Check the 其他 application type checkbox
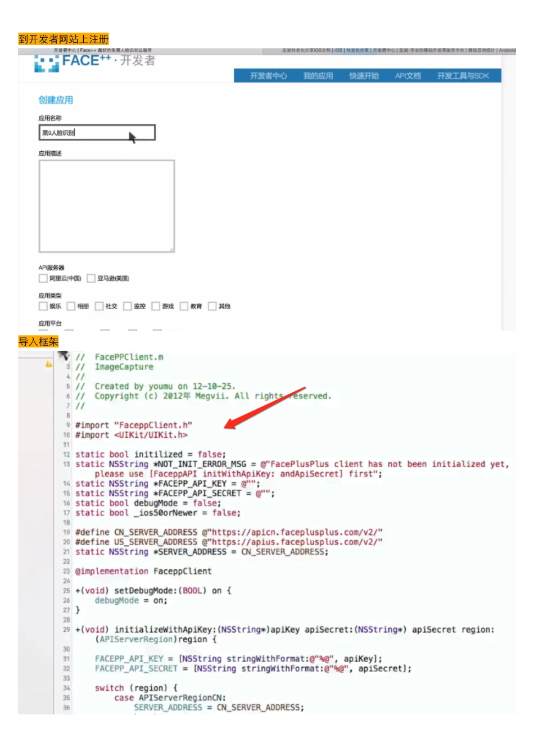534x756 pixels. (x=212, y=306)
